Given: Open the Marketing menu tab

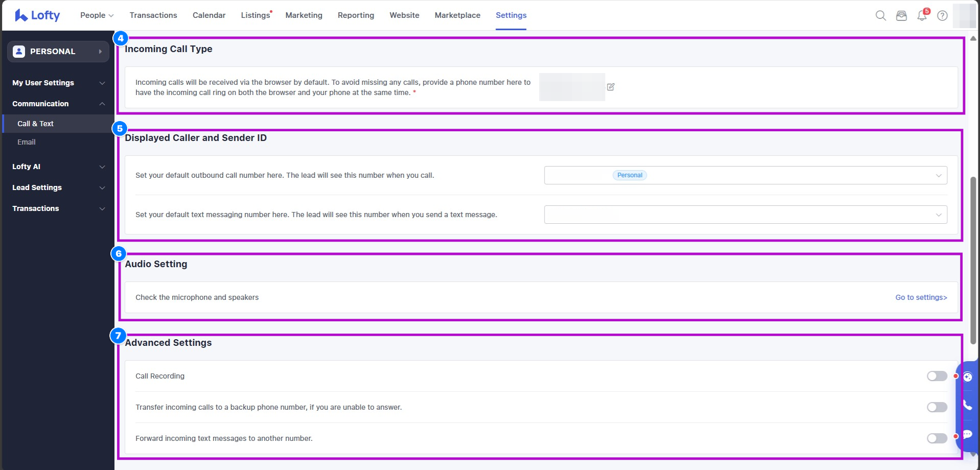Looking at the screenshot, I should pyautogui.click(x=304, y=15).
